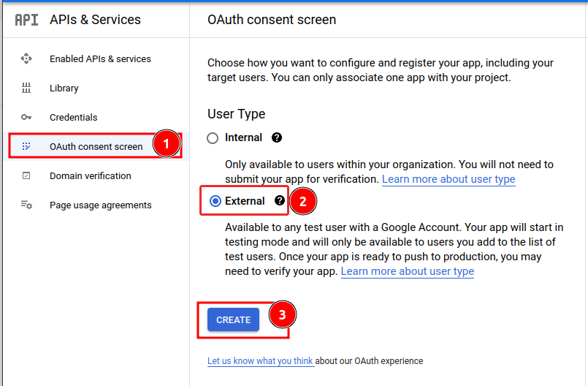Click the APIs & Services header title
The width and height of the screenshot is (588, 386).
pyautogui.click(x=95, y=20)
